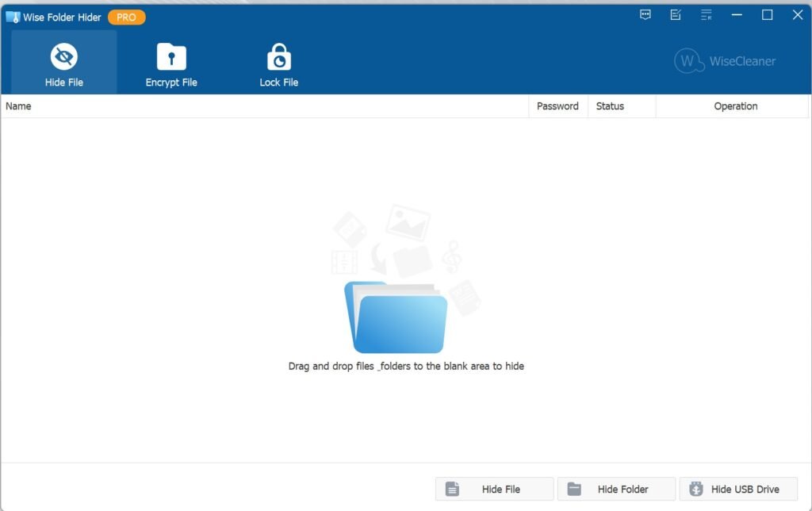Click the feedback chat bubble icon
Viewport: 812px width, 511px height.
pos(646,15)
